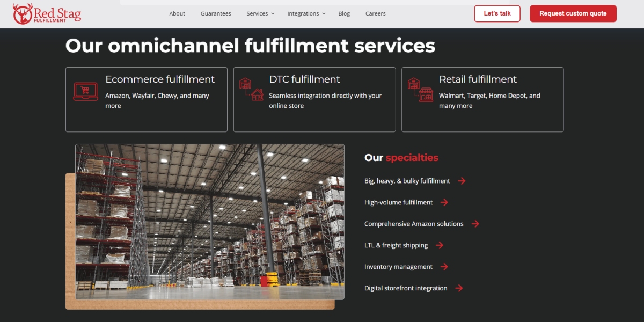This screenshot has height=322, width=644.
Task: Navigate to the Careers section
Action: (x=375, y=13)
